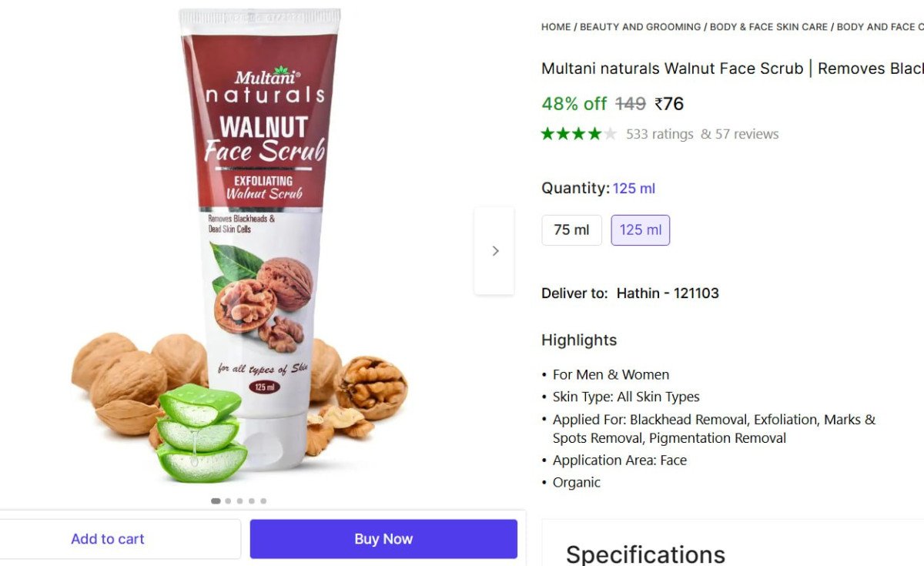Choose the 125 ml quantity option
Image resolution: width=924 pixels, height=566 pixels.
pos(641,230)
